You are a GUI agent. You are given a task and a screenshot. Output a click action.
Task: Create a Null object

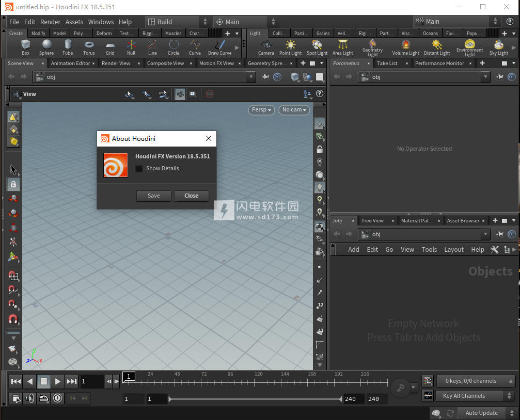click(131, 47)
